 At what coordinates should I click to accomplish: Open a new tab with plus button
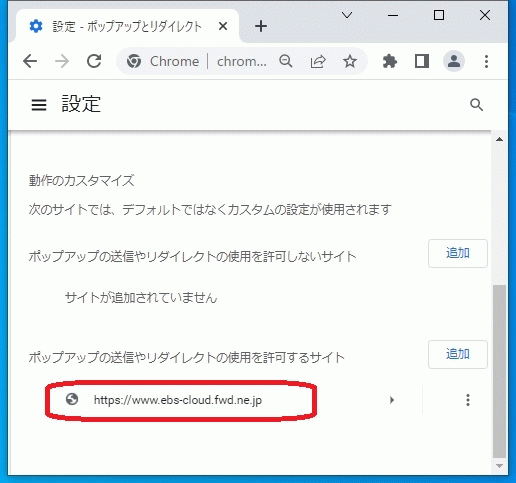261,26
